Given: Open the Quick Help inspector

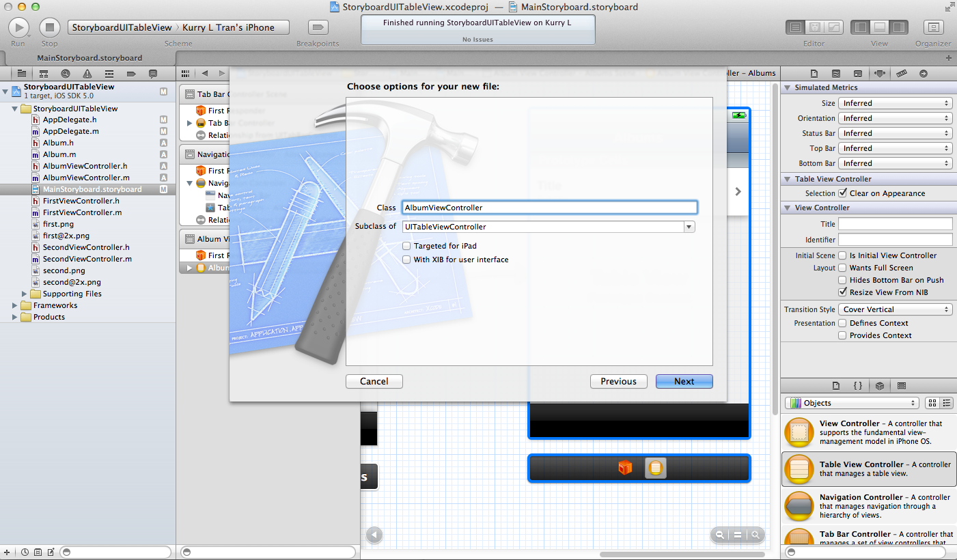Looking at the screenshot, I should (836, 73).
